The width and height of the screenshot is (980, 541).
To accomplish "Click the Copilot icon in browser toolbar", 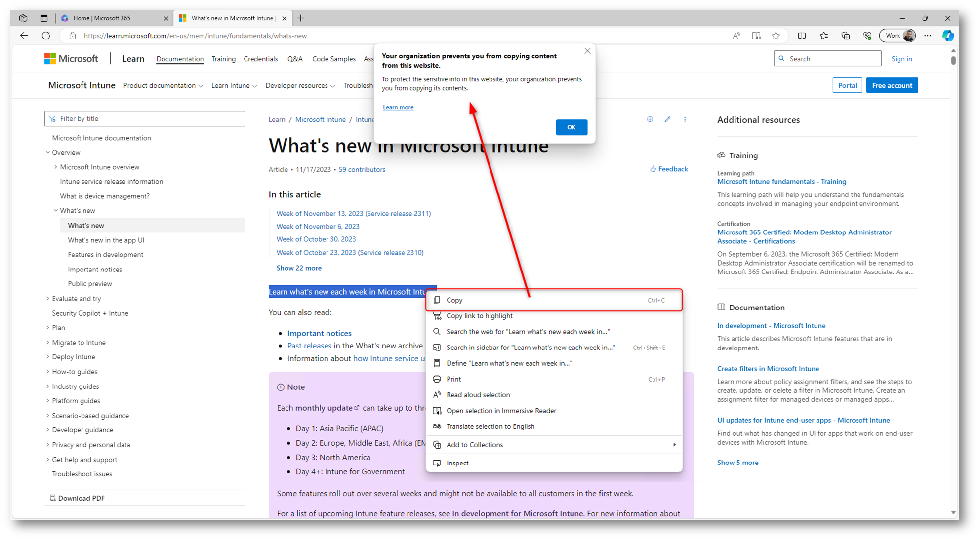I will pos(947,36).
